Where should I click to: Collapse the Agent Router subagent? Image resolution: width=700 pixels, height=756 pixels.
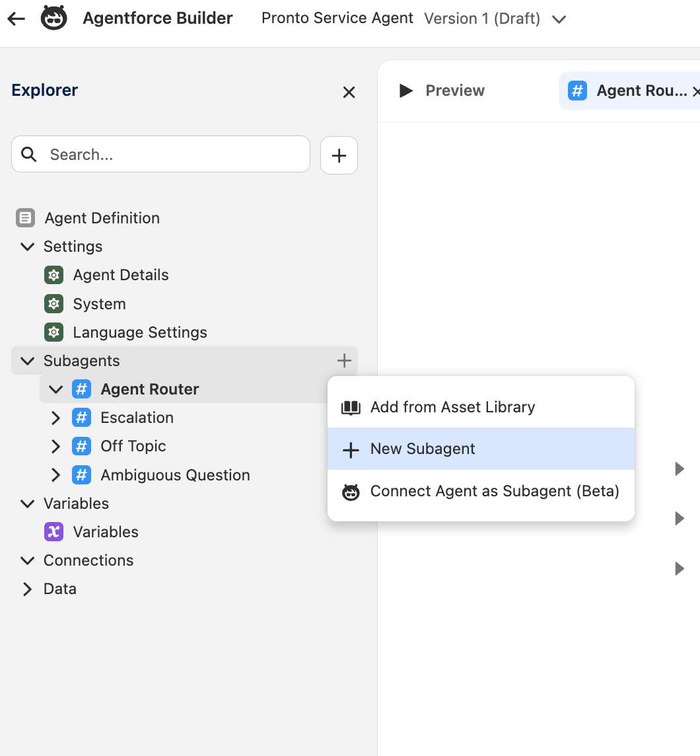click(x=56, y=389)
